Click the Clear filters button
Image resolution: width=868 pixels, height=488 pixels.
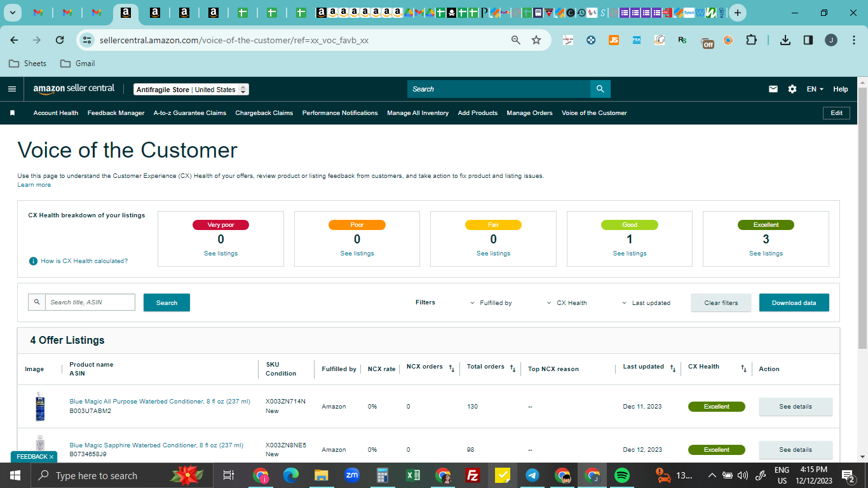(x=721, y=302)
